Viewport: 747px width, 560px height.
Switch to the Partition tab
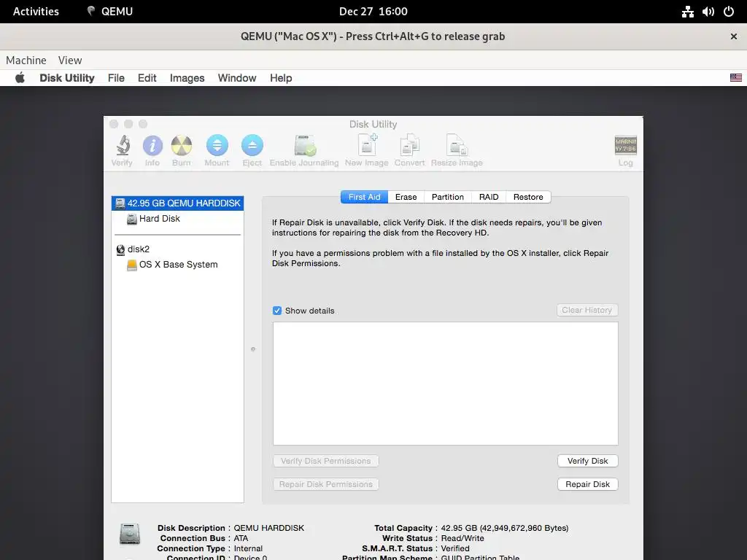coord(447,197)
